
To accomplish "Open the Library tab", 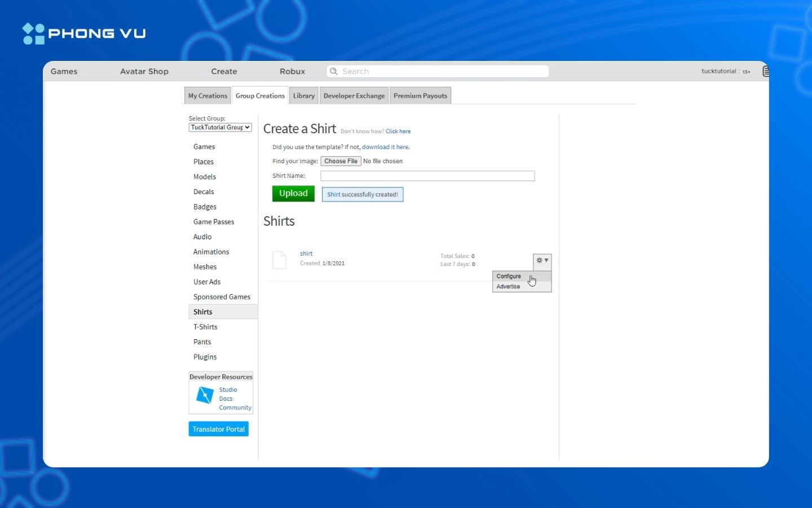I will pos(304,96).
